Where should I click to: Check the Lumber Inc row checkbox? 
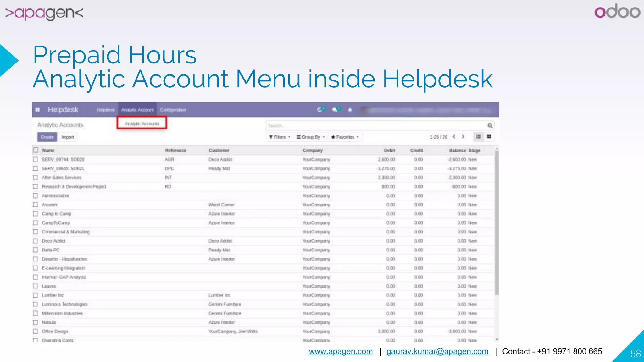click(x=35, y=295)
